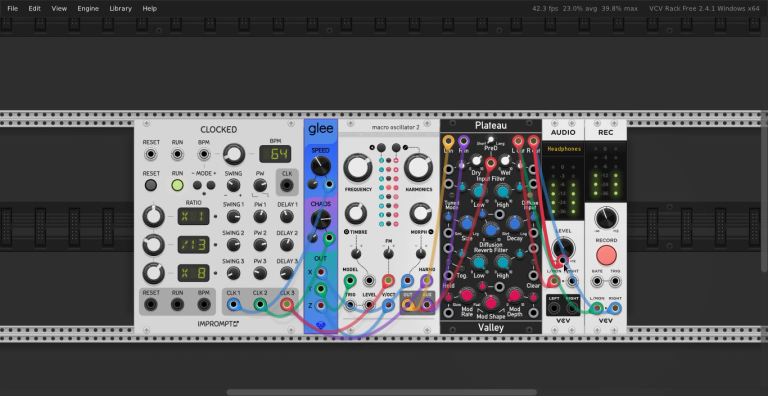Click the X 8 ratio display
The width and height of the screenshot is (768, 396).
193,273
